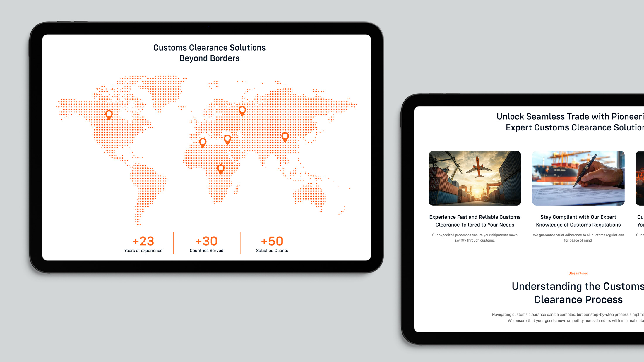Click Customs Clearance Solutions Beyond Borders heading

pyautogui.click(x=209, y=53)
